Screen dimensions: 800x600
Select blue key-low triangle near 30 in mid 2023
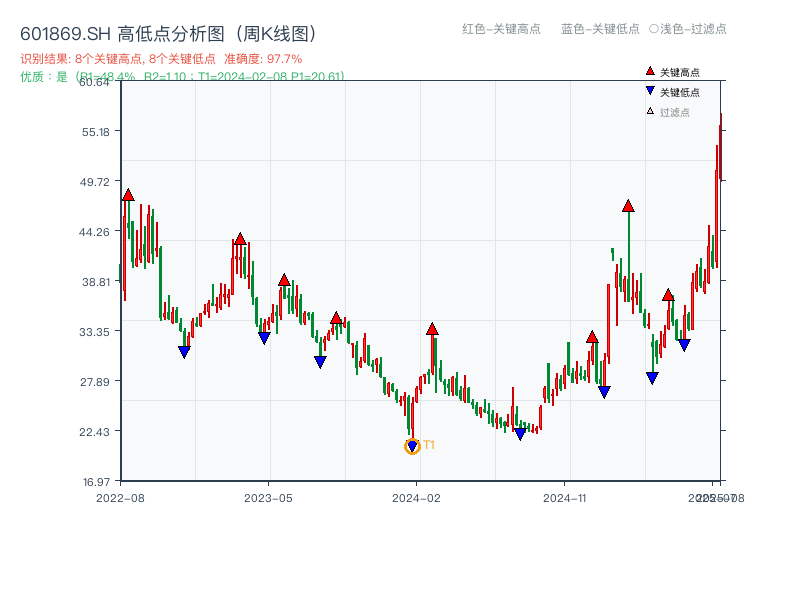click(x=320, y=362)
